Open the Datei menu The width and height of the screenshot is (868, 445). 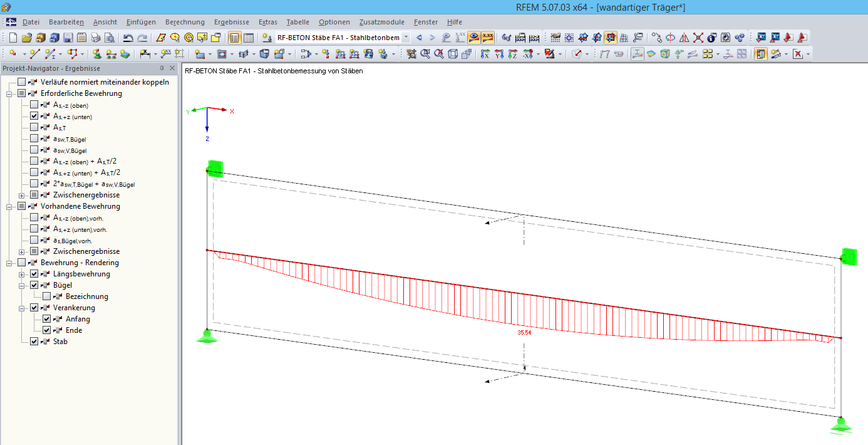click(31, 22)
